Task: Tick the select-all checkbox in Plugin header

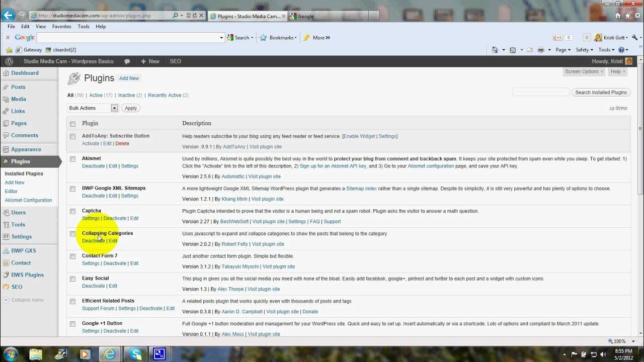Action: (72, 124)
